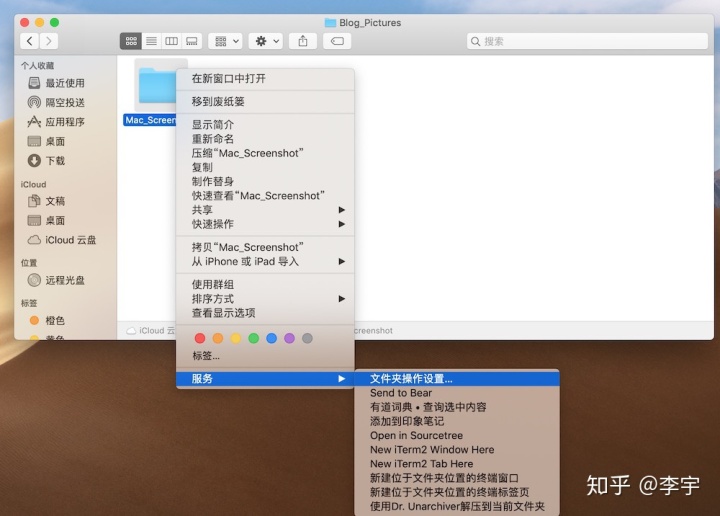Image resolution: width=720 pixels, height=516 pixels.
Task: Apply the red tag color
Action: pyautogui.click(x=200, y=338)
